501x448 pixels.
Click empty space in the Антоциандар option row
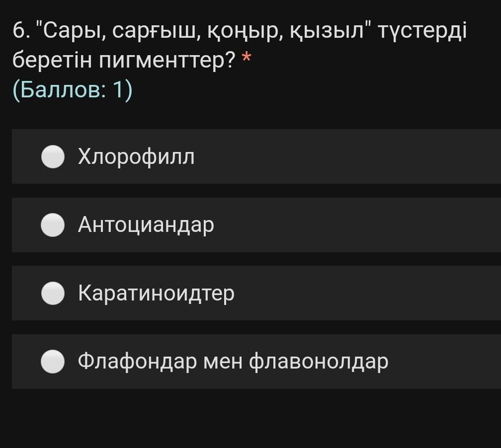click(x=358, y=225)
